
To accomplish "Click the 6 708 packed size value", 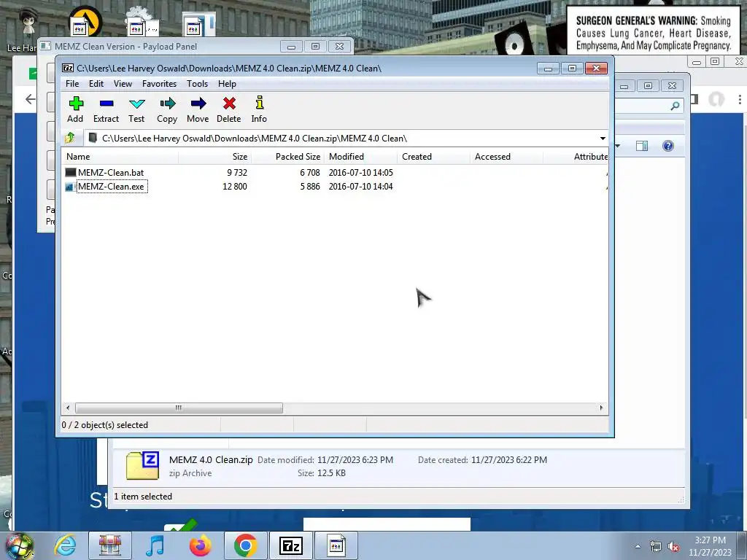I will (309, 172).
